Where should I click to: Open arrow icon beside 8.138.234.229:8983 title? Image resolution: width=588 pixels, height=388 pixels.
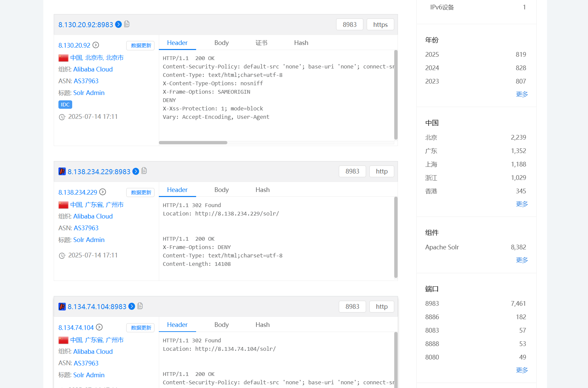(x=136, y=172)
